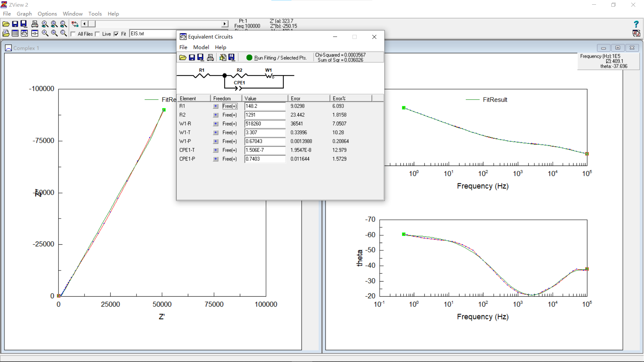Click the 'A' autoscale-zoom icon in top row
644x362 pixels.
click(45, 24)
